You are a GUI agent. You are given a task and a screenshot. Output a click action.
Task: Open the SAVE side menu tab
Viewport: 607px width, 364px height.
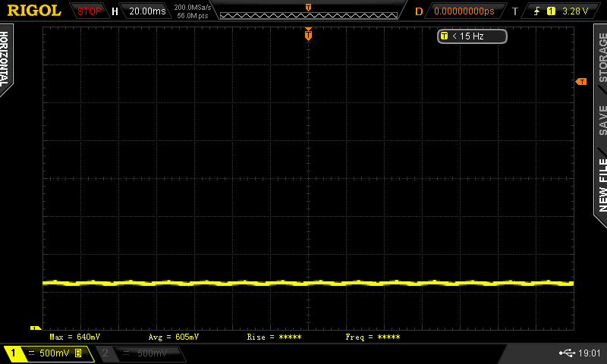coord(602,121)
